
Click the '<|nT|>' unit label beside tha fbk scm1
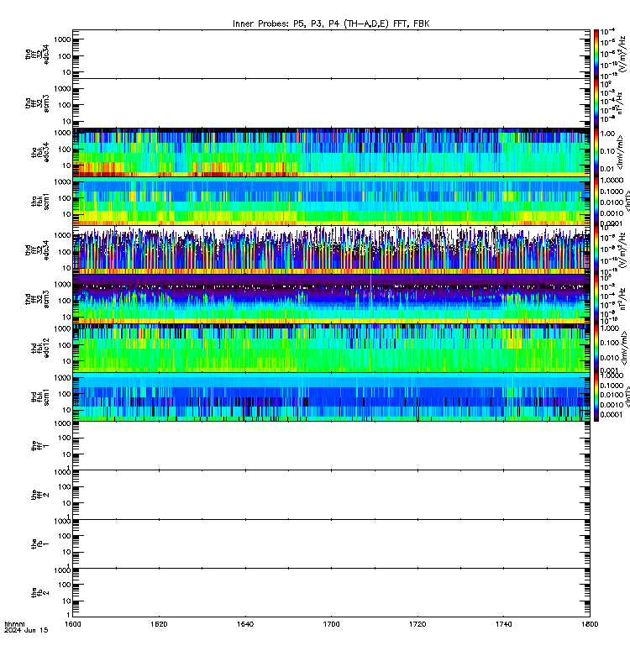[627, 201]
